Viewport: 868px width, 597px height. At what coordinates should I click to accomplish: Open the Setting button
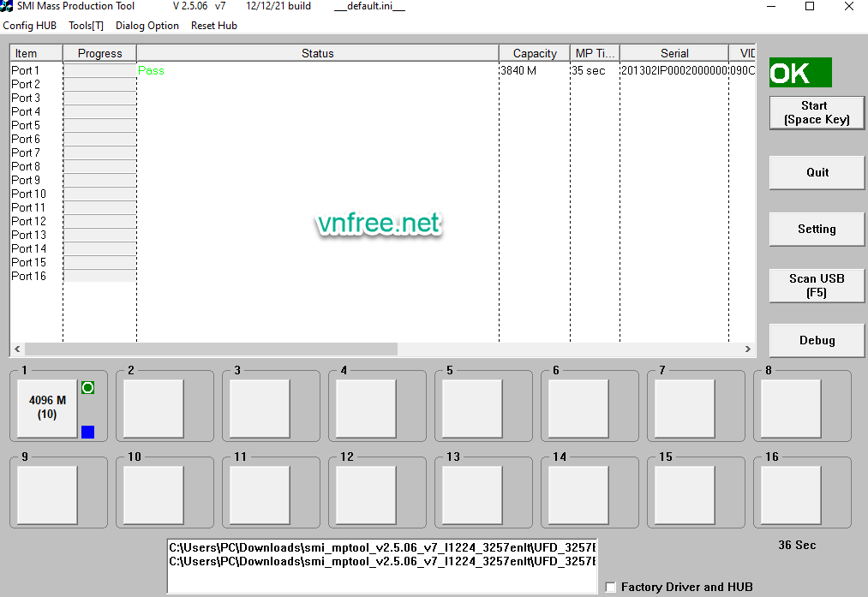(817, 229)
